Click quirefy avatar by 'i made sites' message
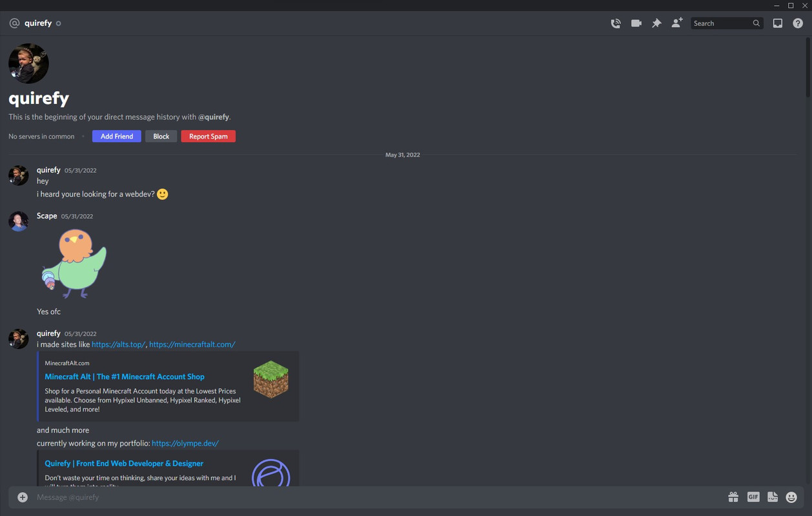Image resolution: width=812 pixels, height=516 pixels. tap(19, 339)
